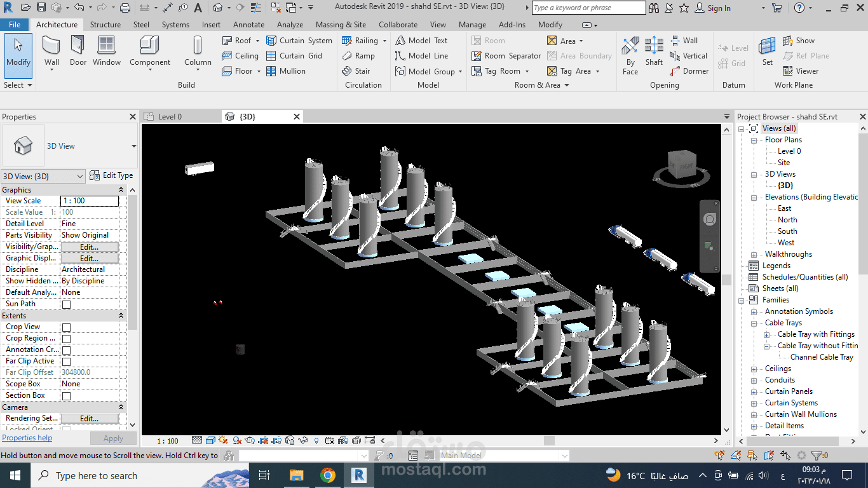
Task: Click Sign In in the title bar
Action: click(712, 8)
